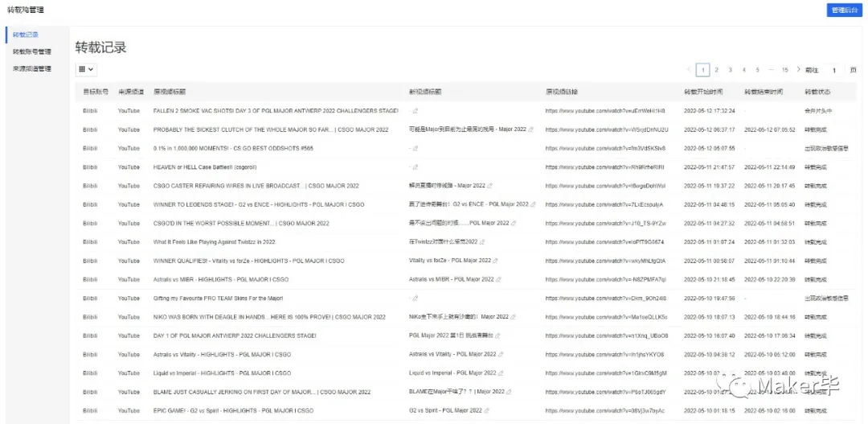868x424 pixels.
Task: Select title 'HEAVEN or HELL Case Battles!! (csgoroll)'
Action: (205, 167)
